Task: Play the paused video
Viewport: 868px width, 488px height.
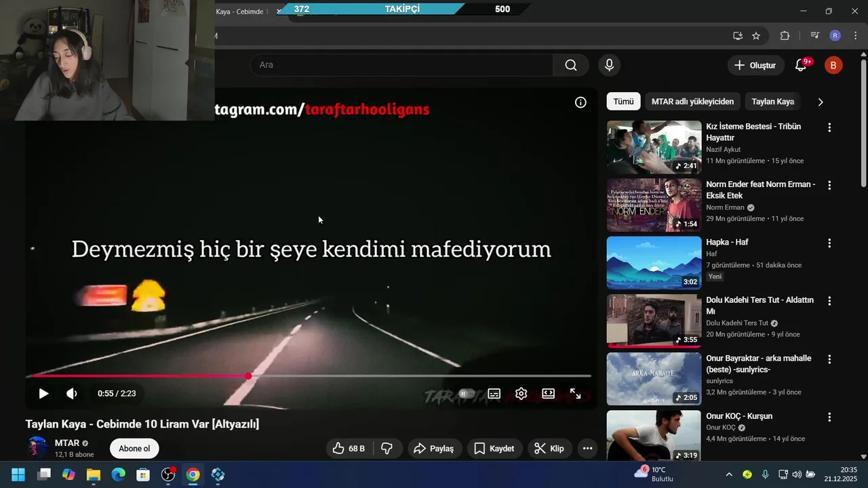Action: pyautogui.click(x=43, y=393)
